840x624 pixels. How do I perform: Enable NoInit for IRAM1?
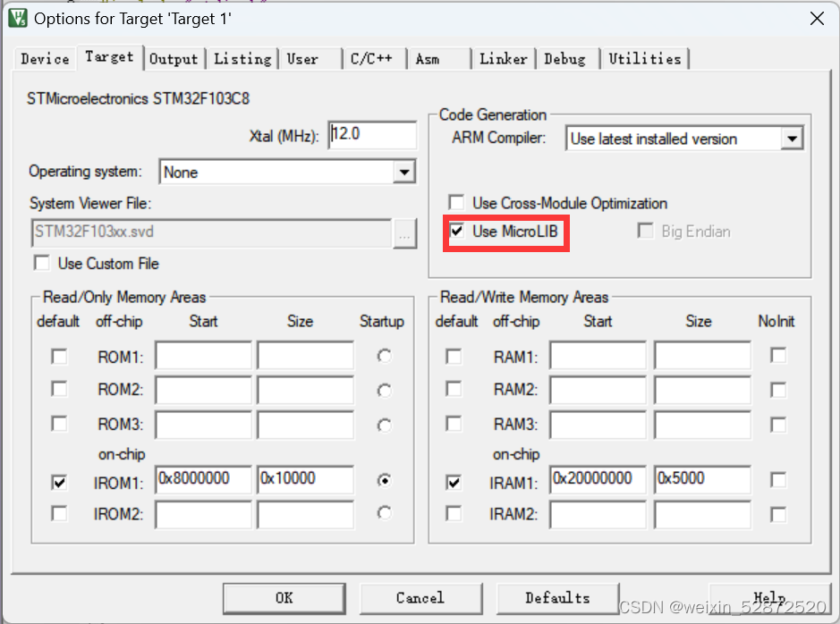pos(778,480)
